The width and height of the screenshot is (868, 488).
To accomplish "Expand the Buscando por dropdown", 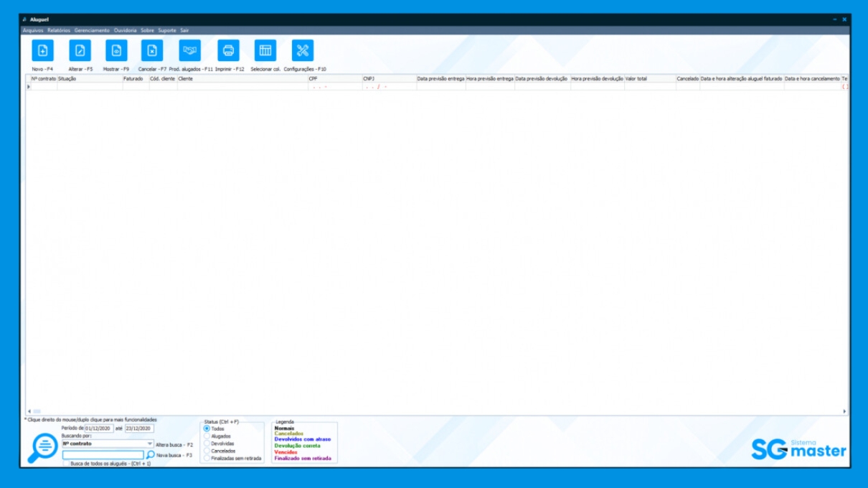I will click(149, 444).
